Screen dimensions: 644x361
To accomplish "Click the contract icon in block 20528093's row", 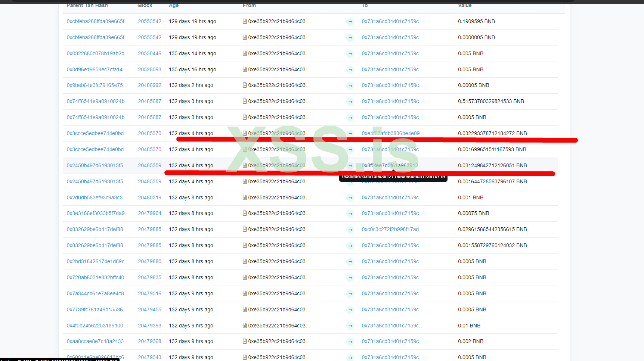I will tap(245, 69).
